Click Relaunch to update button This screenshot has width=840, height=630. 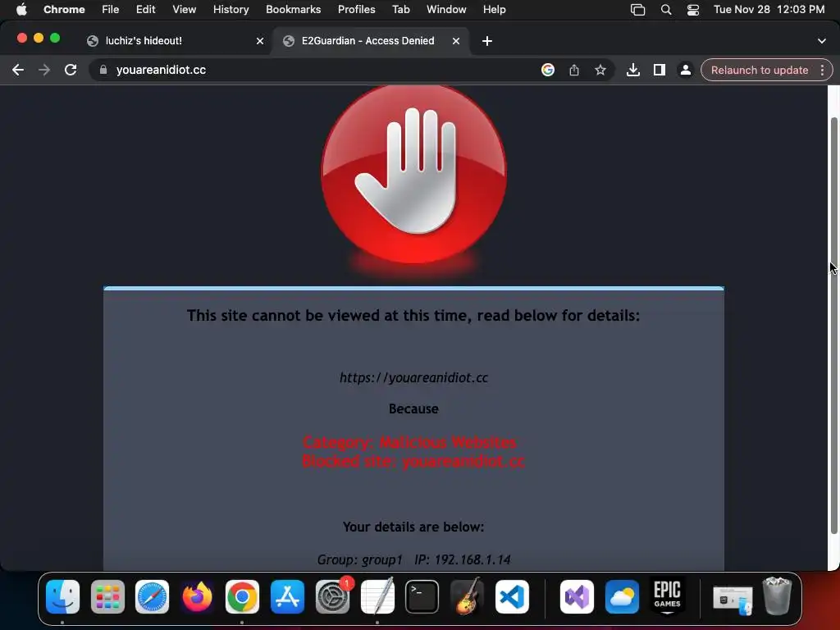[759, 71]
